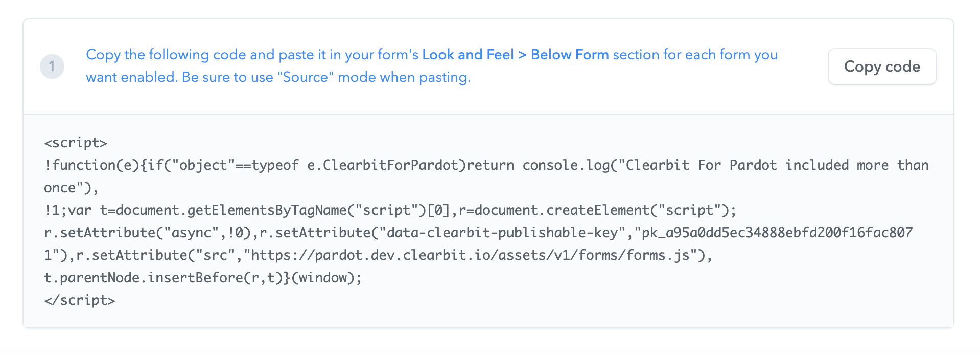
Task: Click 'data-clearbit-publishable-key' attribute text
Action: 502,233
